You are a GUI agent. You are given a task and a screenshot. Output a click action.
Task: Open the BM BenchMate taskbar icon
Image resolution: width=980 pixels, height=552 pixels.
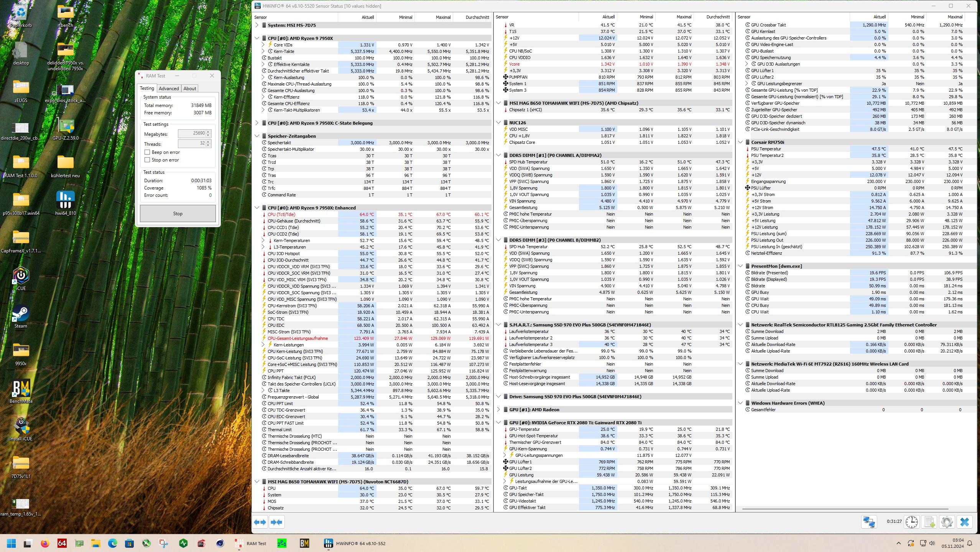[304, 543]
